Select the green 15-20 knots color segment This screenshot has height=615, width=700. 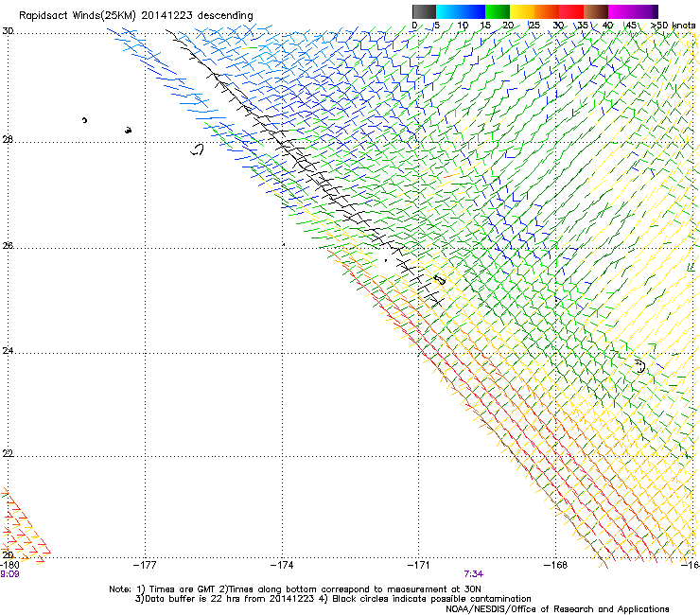pyautogui.click(x=498, y=11)
